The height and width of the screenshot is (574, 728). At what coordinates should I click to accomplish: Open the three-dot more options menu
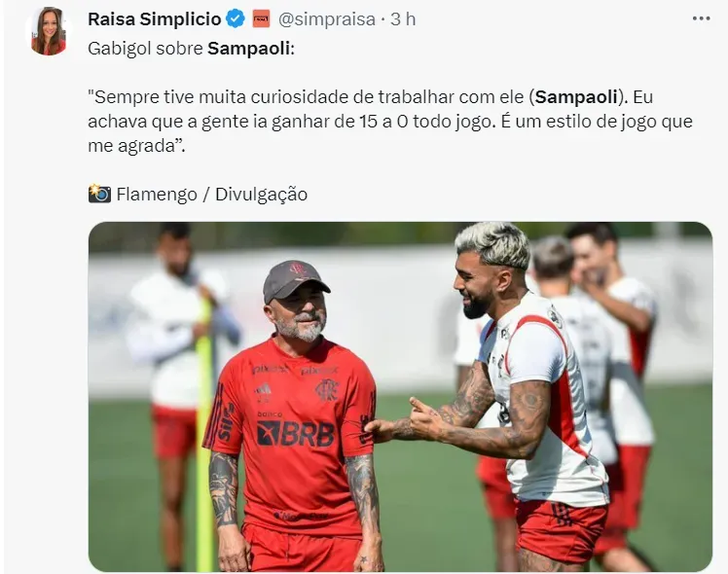[701, 18]
